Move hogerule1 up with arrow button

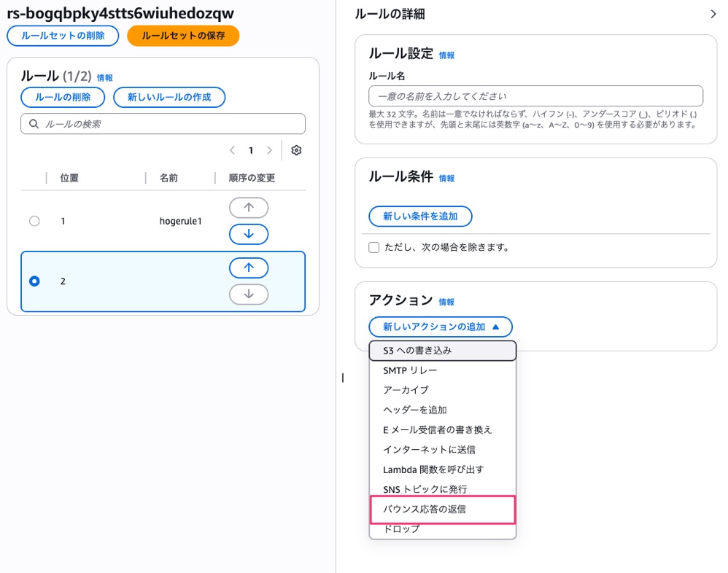coord(249,208)
